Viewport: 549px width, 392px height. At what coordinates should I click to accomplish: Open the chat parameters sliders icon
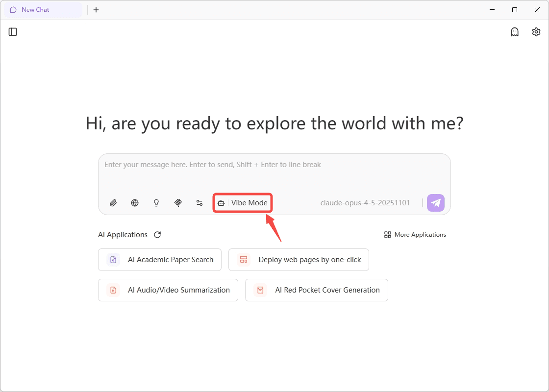click(200, 203)
